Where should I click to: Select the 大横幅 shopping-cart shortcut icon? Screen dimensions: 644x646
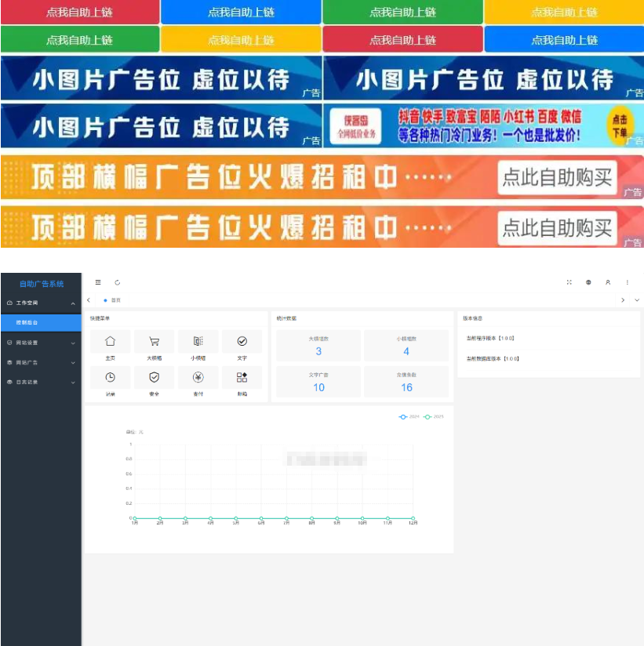point(155,340)
